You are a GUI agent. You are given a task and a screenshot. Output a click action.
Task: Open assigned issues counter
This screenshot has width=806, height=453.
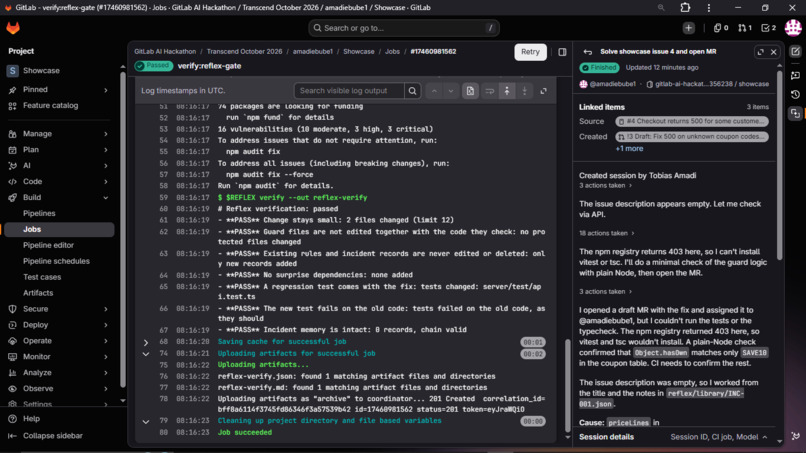[x=721, y=28]
